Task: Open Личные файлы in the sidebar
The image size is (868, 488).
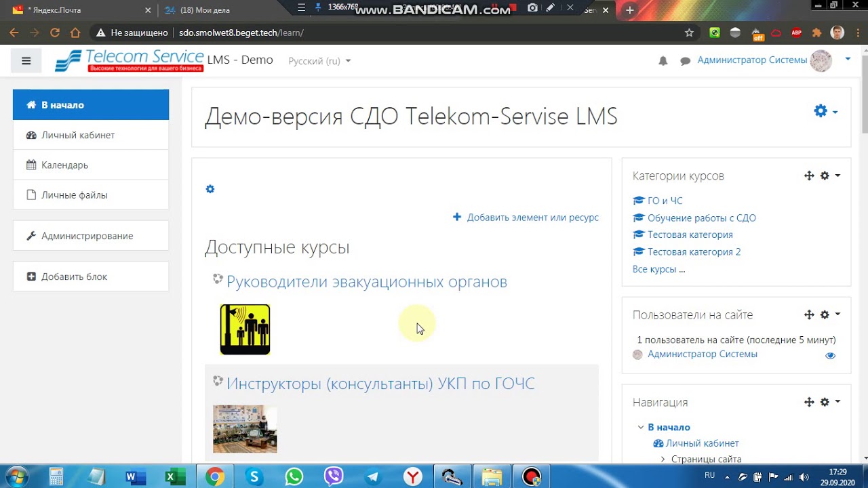Action: (91, 195)
